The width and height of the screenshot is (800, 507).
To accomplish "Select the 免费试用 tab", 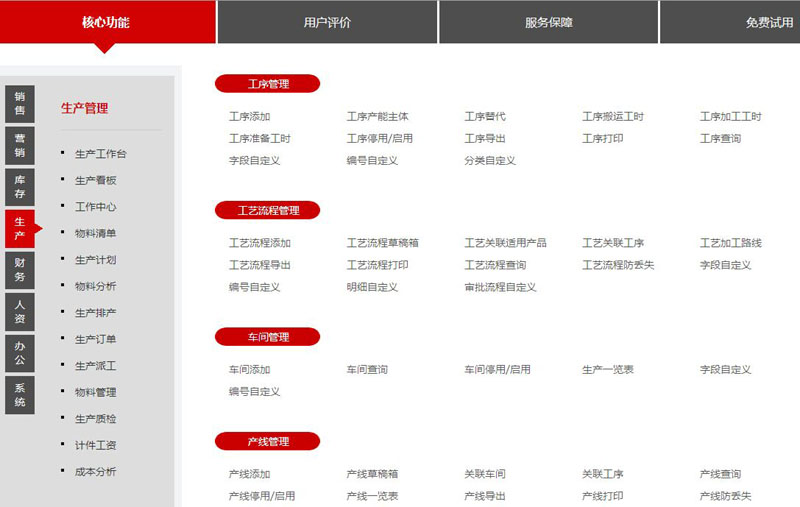I will [x=768, y=22].
